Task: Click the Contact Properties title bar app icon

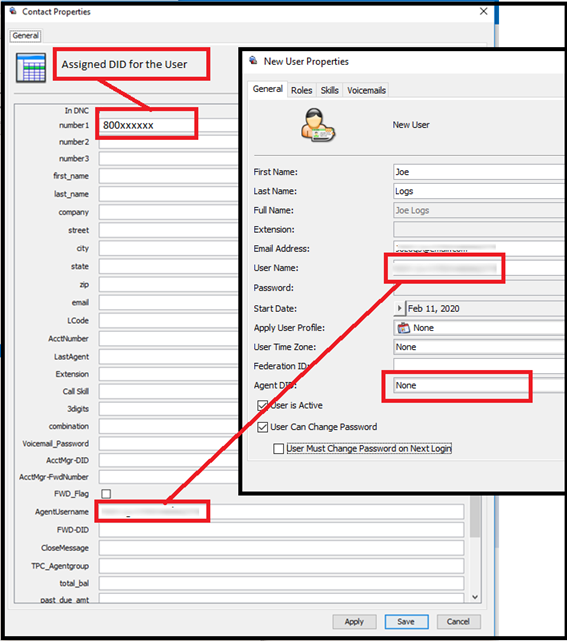Action: (13, 11)
